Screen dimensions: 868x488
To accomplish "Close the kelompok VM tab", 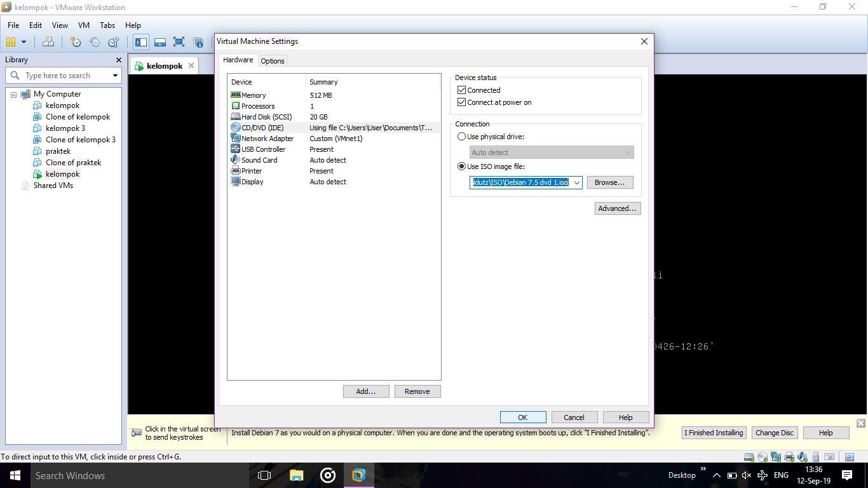I will [191, 65].
